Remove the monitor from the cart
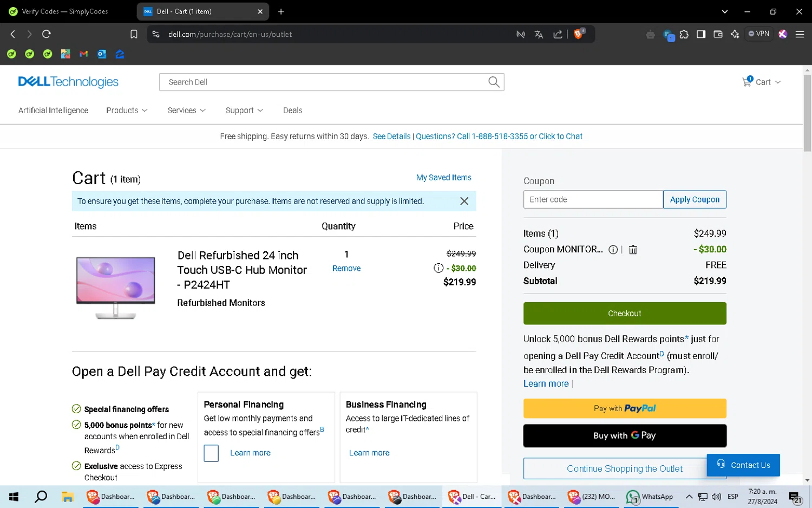This screenshot has height=508, width=812. [x=346, y=269]
